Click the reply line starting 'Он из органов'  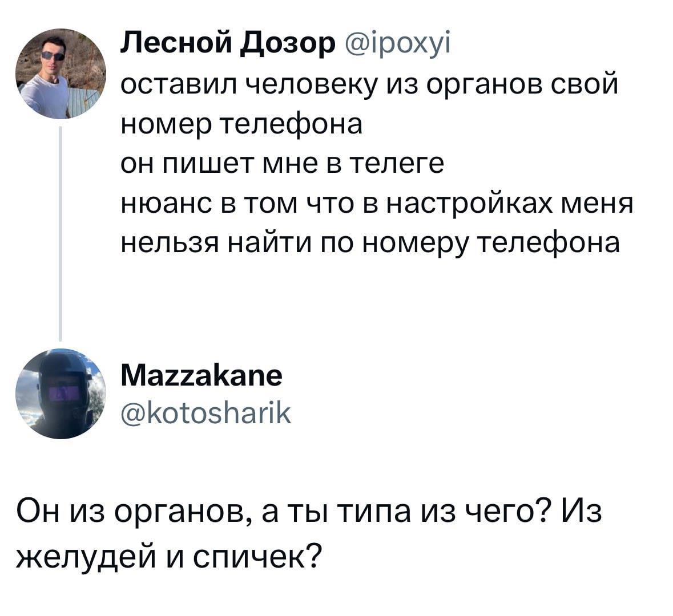tap(309, 512)
